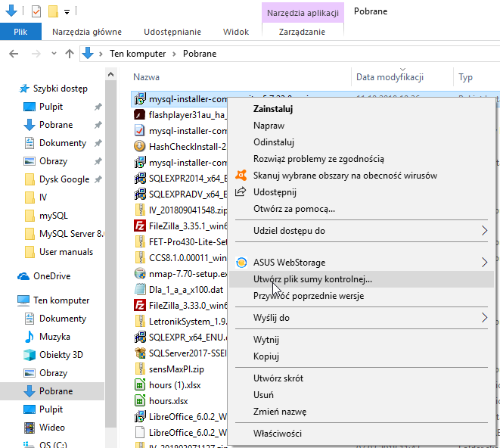Click the back navigation arrow
Image resolution: width=500 pixels, height=448 pixels.
(x=14, y=54)
